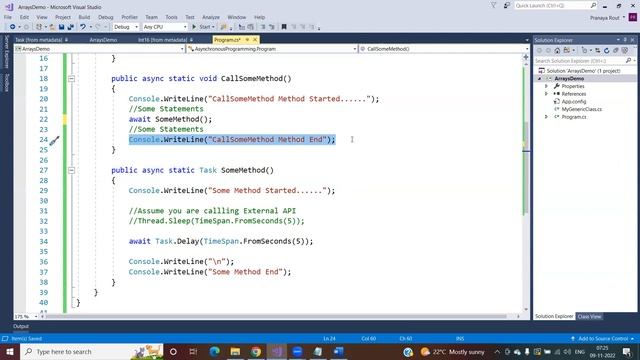Click the Cortana circle icon

click(173, 351)
